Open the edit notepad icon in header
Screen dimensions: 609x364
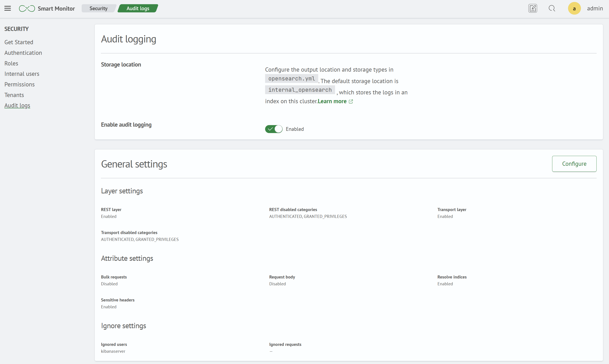click(x=533, y=8)
